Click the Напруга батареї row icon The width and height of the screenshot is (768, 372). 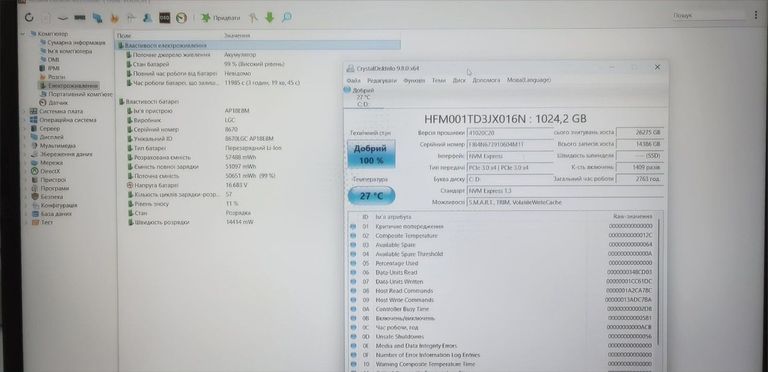(130, 186)
